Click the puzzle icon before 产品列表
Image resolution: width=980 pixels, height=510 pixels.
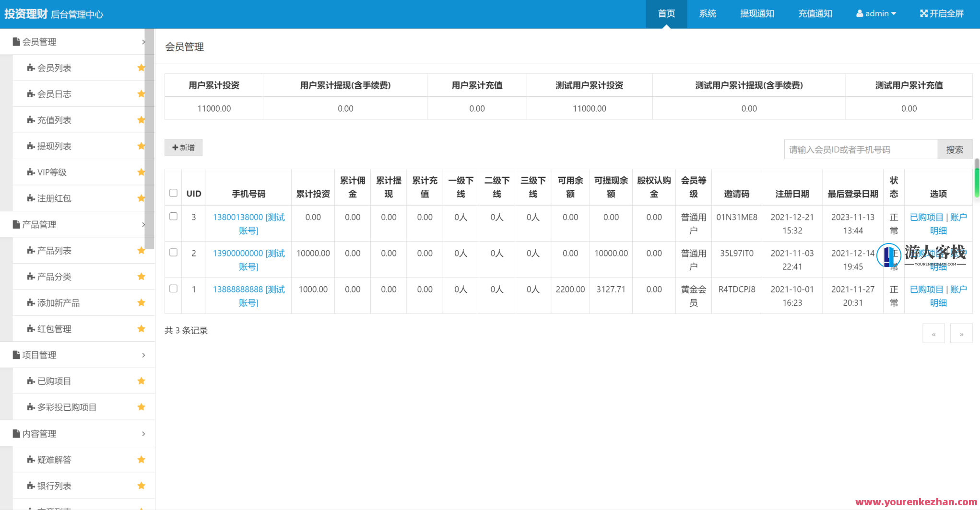pos(31,251)
